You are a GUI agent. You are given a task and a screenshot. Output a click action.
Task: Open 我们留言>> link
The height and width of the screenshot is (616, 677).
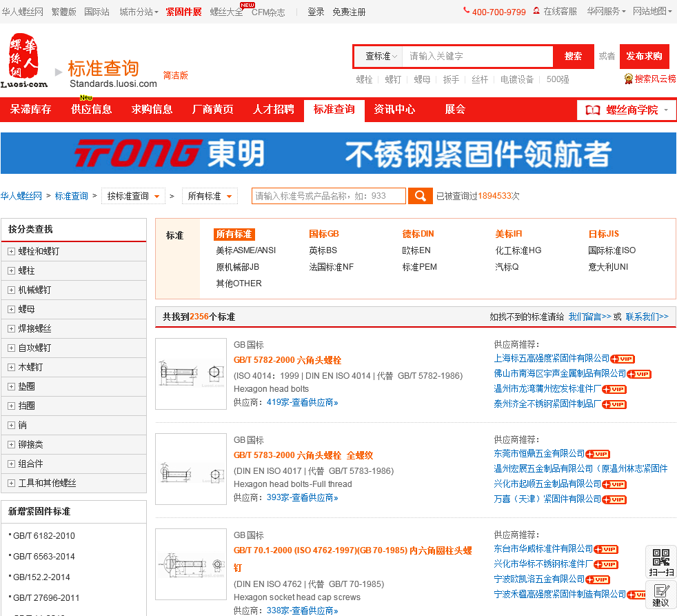(589, 317)
